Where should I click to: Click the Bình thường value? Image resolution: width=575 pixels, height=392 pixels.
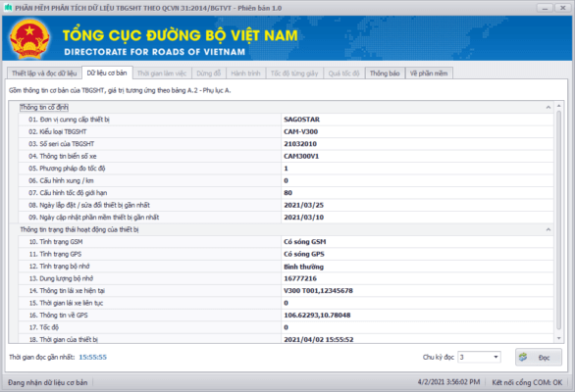[x=303, y=267]
